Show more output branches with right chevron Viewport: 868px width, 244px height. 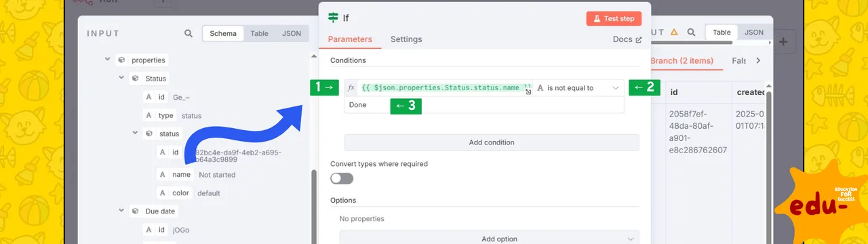(758, 60)
